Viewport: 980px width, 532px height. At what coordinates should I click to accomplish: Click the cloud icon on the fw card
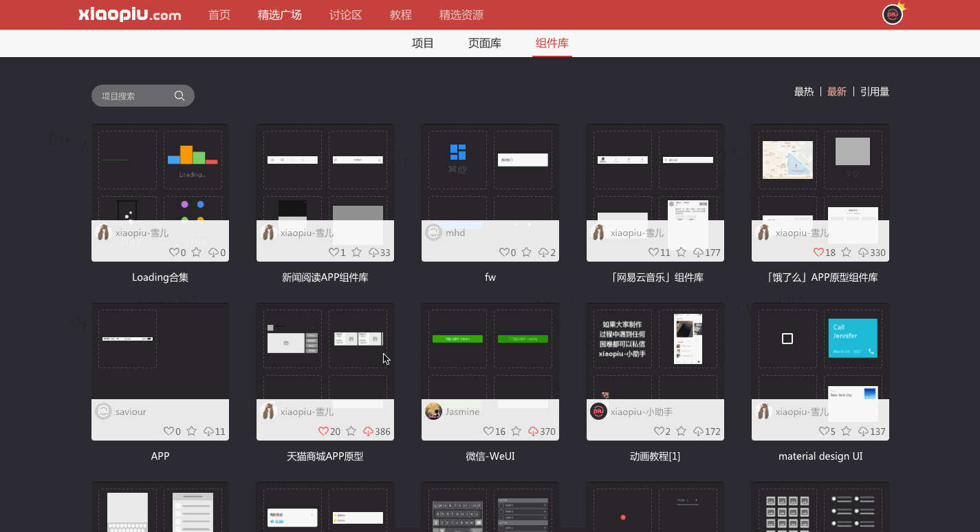coord(543,253)
